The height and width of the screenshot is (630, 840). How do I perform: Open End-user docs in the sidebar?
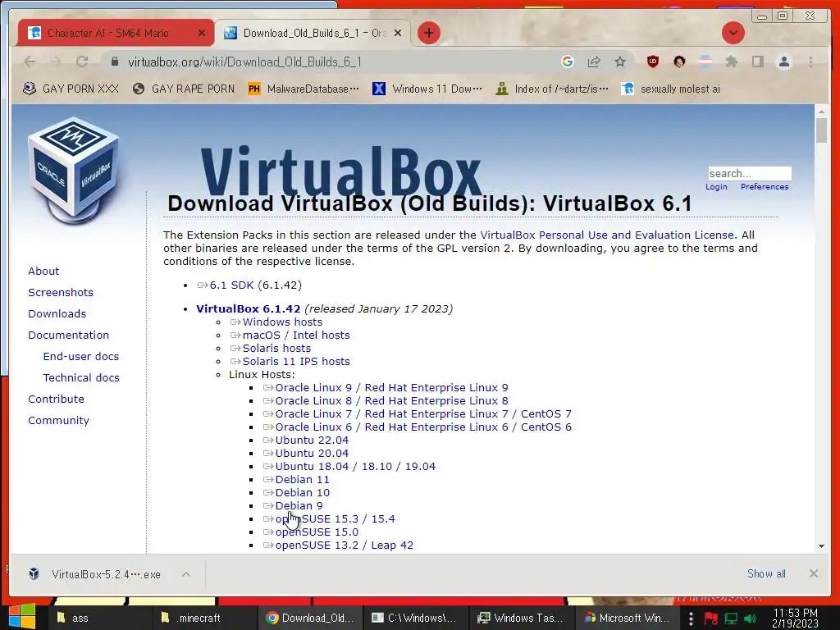coord(81,357)
